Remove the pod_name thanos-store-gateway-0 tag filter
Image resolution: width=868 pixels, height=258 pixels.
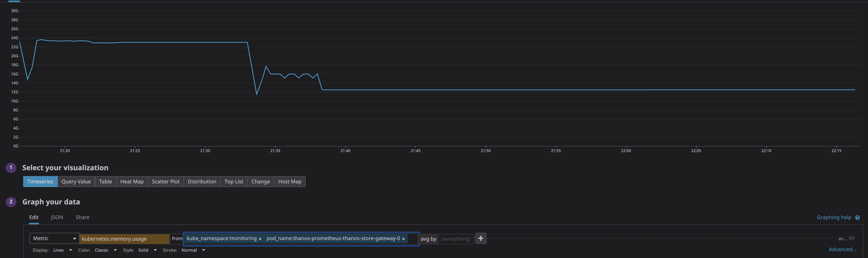pyautogui.click(x=403, y=239)
